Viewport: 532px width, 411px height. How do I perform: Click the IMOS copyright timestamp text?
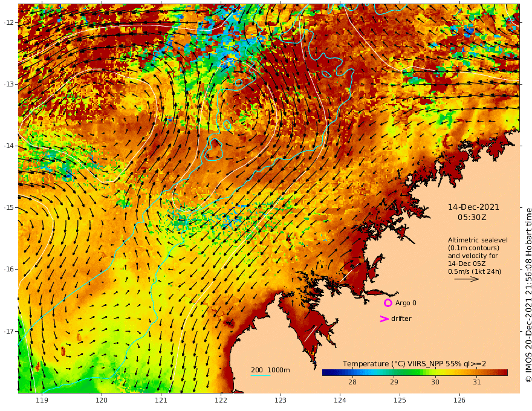[528, 295]
